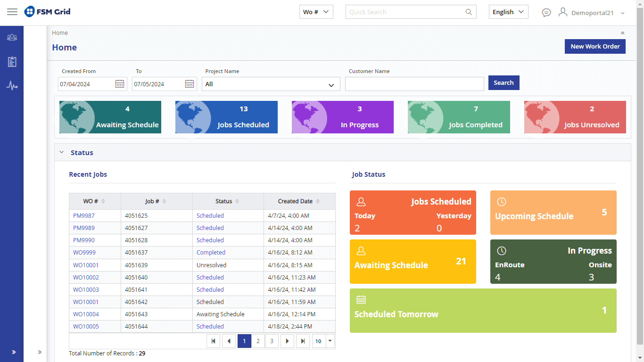Open the Project Name All dropdown
644x362 pixels.
click(271, 84)
